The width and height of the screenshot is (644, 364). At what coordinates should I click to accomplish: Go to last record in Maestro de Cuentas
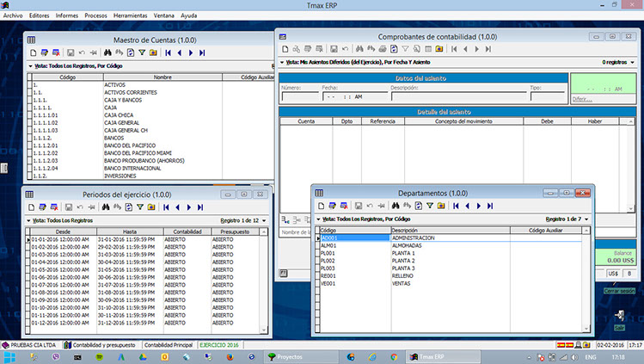(x=202, y=52)
